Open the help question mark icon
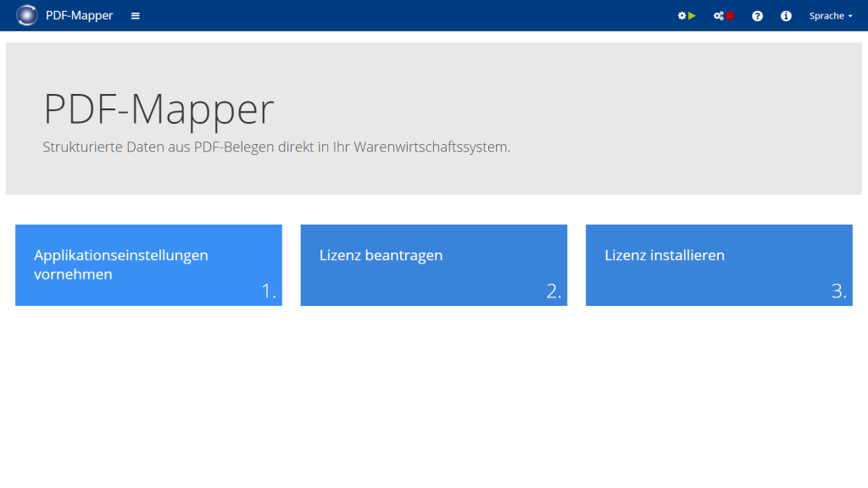868x488 pixels. pyautogui.click(x=757, y=16)
